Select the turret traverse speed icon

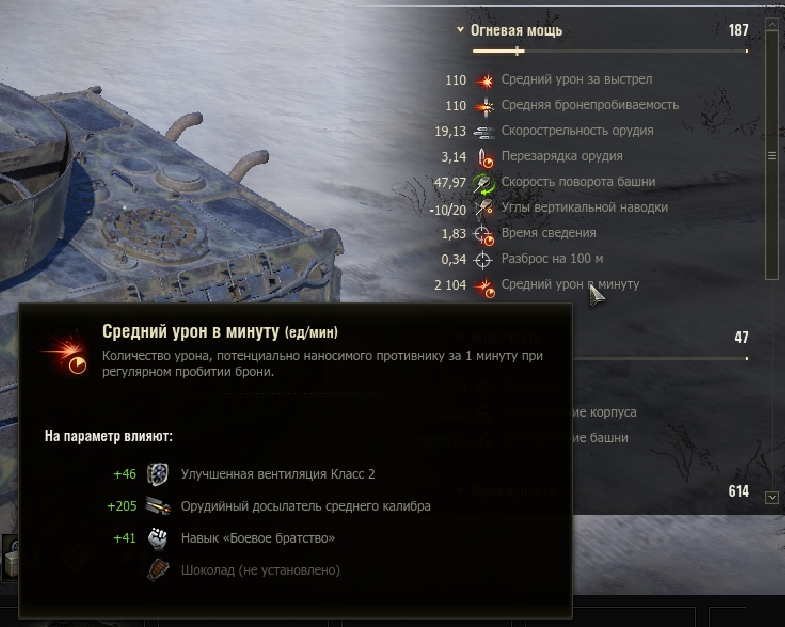484,183
